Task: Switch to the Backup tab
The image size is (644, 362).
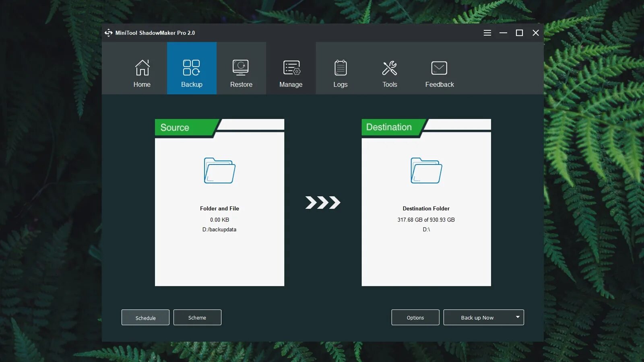Action: (x=192, y=68)
